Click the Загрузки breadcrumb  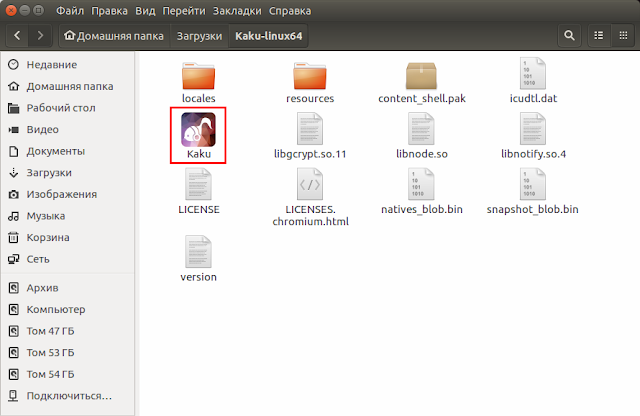[199, 36]
